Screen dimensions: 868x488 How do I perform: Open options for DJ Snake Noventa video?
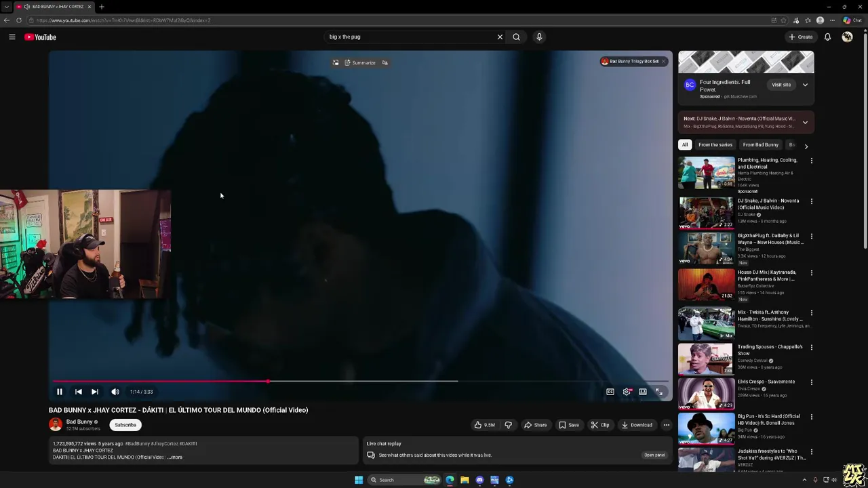[x=811, y=201]
